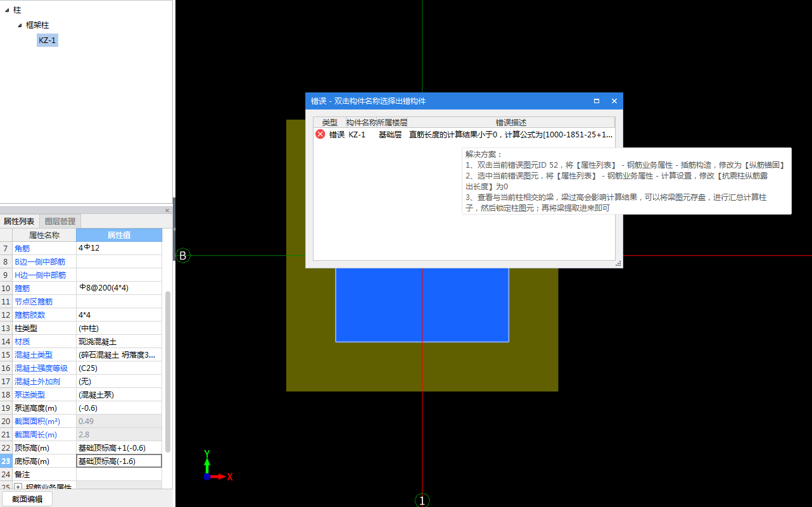Select the blue column element in canvas
The height and width of the screenshot is (507, 812).
pos(422,305)
